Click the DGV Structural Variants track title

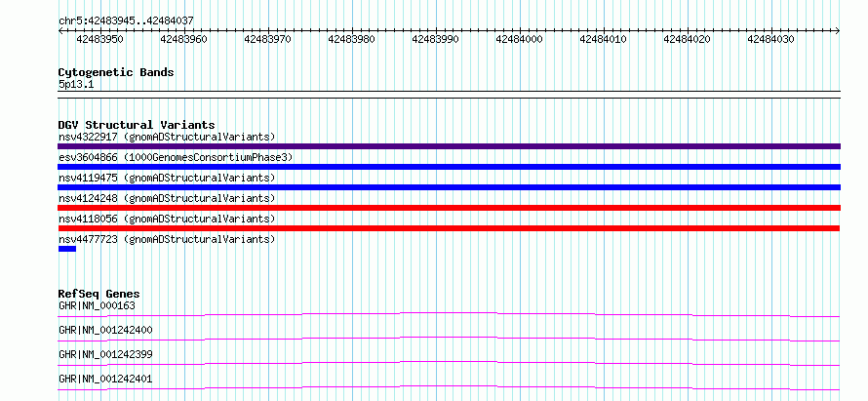(137, 125)
